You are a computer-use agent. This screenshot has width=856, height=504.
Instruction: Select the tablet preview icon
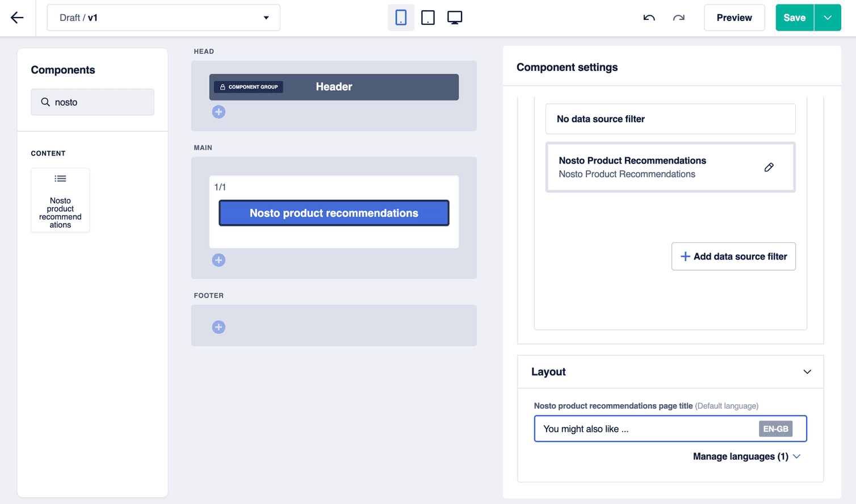point(427,18)
